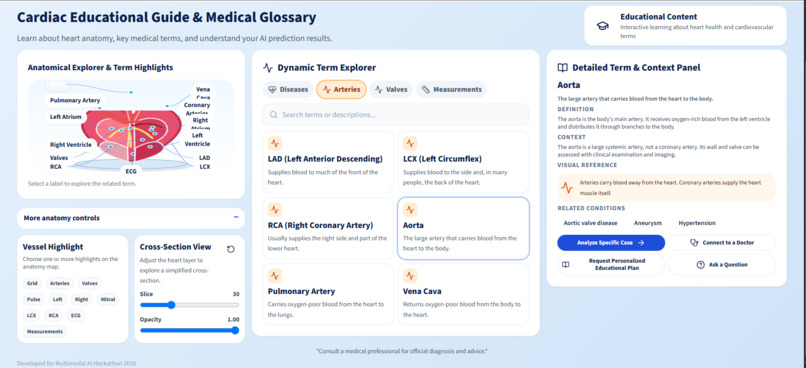
Task: Select Right Ventricle label on the anatomy map
Action: pos(70,145)
